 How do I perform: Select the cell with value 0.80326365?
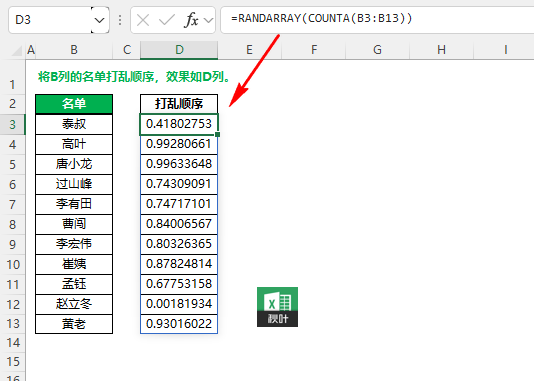click(179, 244)
